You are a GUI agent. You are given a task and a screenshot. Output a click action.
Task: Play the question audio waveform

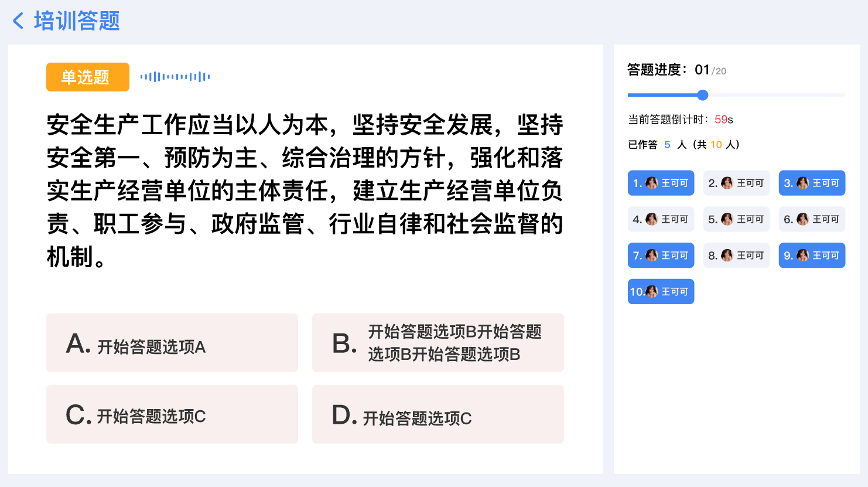pyautogui.click(x=175, y=77)
